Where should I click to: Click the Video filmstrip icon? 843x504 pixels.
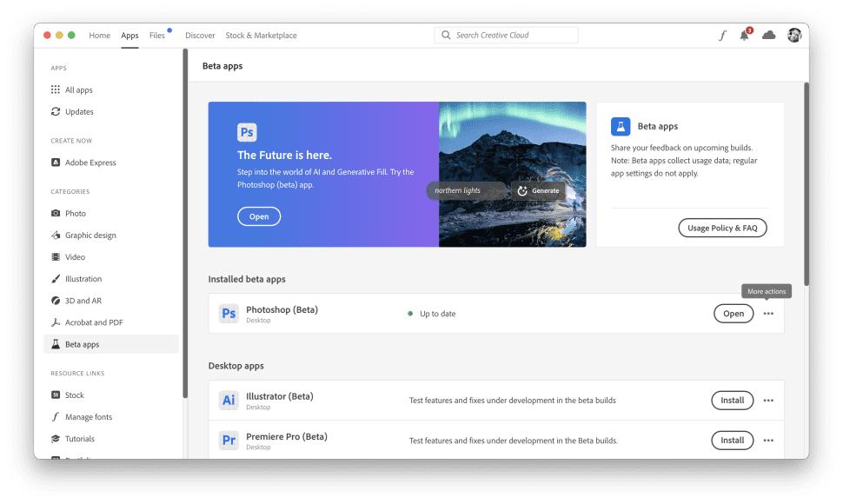tap(56, 257)
